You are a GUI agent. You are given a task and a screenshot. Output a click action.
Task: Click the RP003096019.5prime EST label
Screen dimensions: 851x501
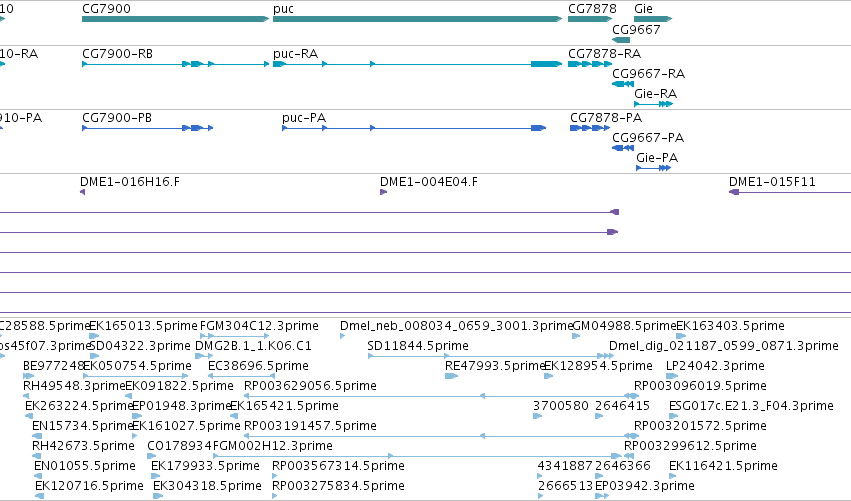click(x=701, y=386)
